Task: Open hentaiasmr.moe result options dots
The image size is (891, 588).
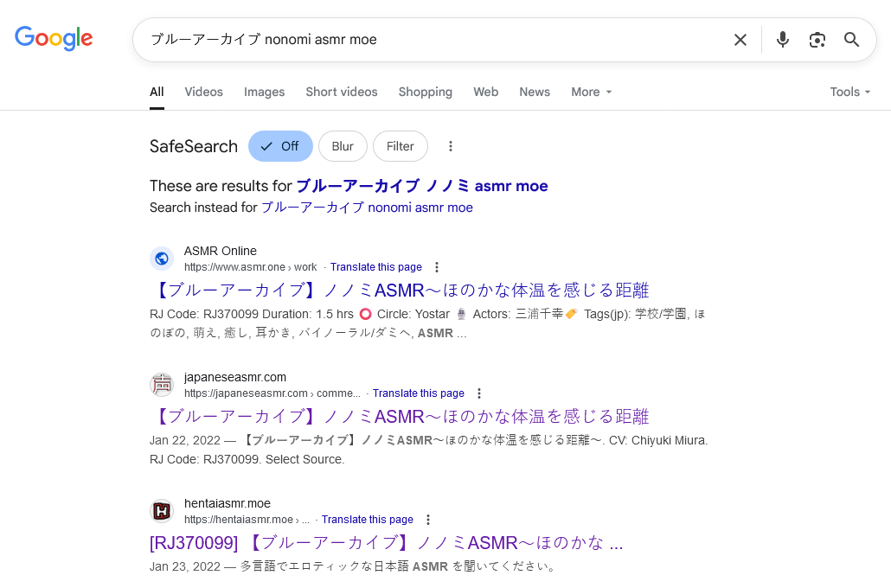Action: tap(428, 520)
